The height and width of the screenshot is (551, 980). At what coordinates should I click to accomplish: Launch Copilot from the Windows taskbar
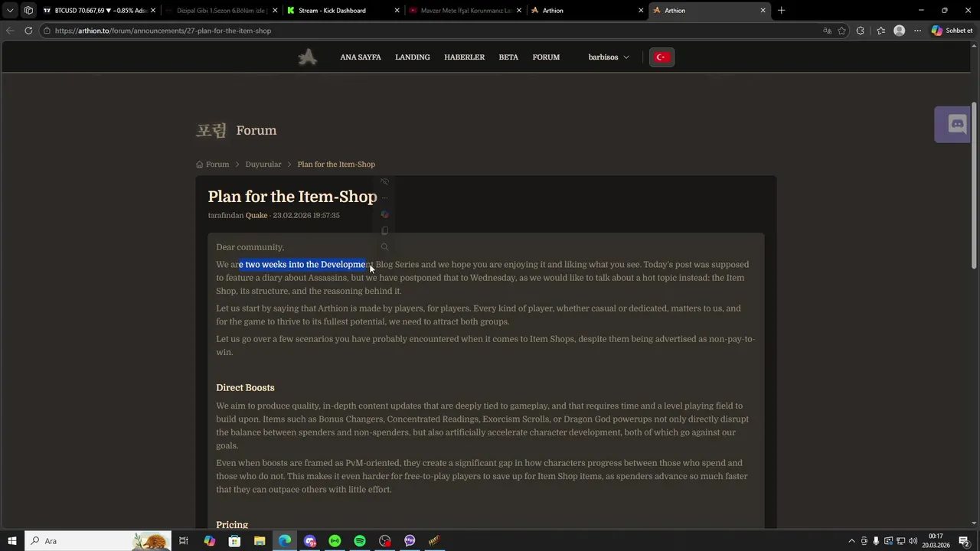pos(209,541)
